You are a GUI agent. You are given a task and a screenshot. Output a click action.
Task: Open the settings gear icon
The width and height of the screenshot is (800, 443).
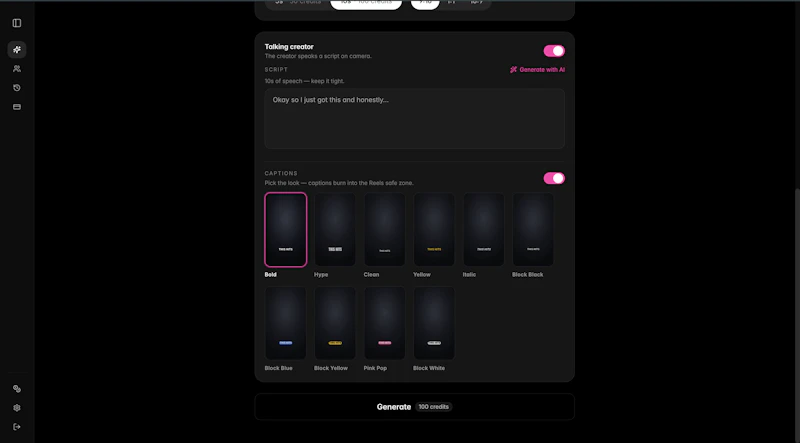click(x=17, y=408)
